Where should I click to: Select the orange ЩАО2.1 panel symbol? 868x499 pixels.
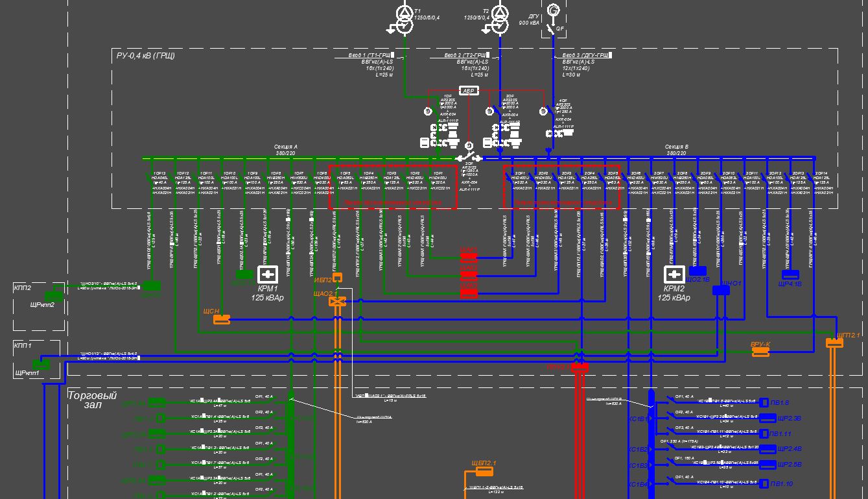pos(337,302)
